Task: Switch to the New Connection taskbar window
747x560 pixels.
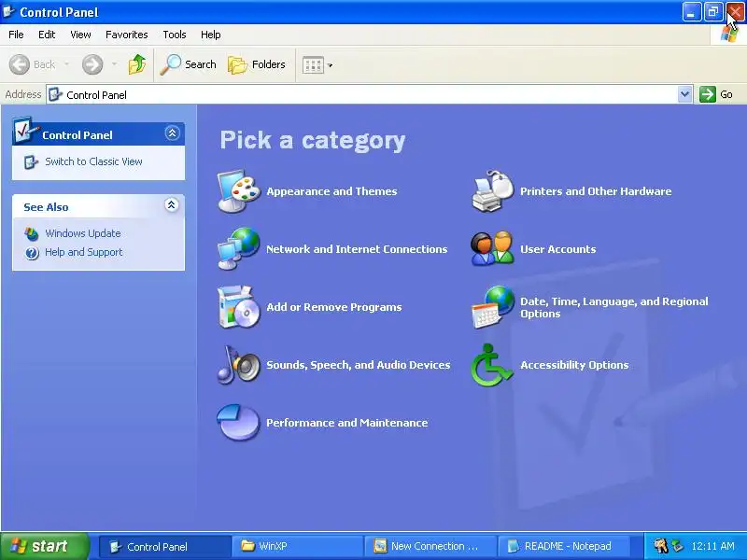Action: [x=430, y=546]
